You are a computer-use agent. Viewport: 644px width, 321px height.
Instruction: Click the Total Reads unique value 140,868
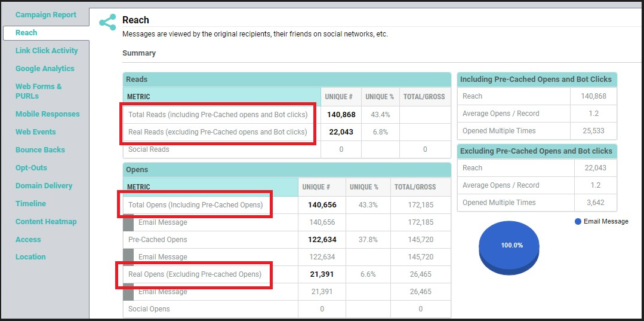coord(341,115)
